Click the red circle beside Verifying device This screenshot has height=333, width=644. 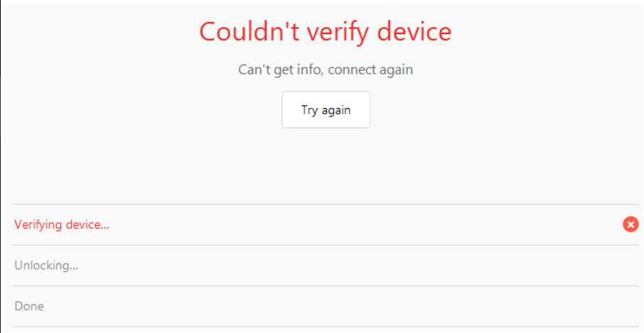[630, 224]
